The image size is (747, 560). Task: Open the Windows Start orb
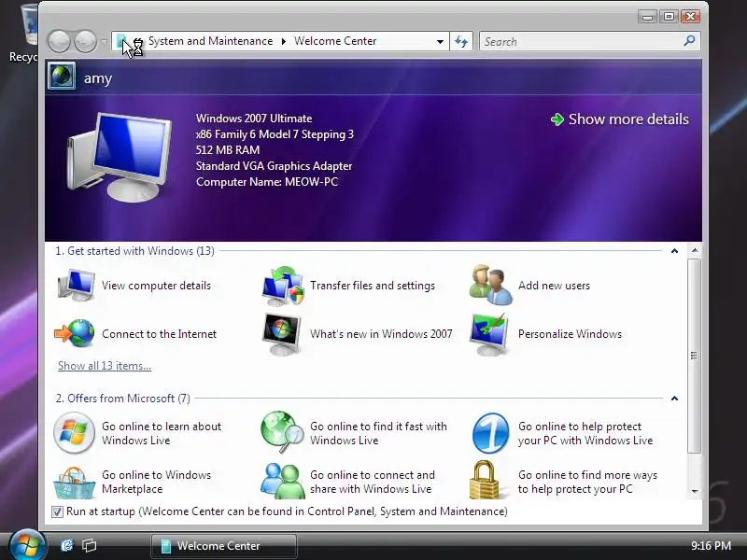tap(27, 545)
